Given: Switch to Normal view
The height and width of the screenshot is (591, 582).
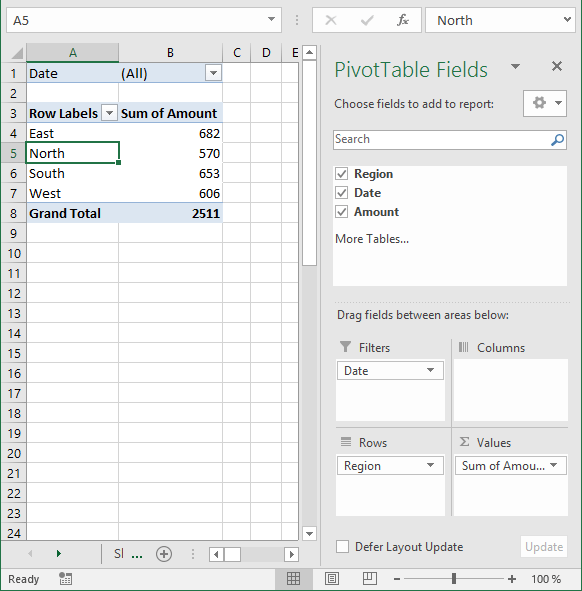Looking at the screenshot, I should click(x=294, y=579).
